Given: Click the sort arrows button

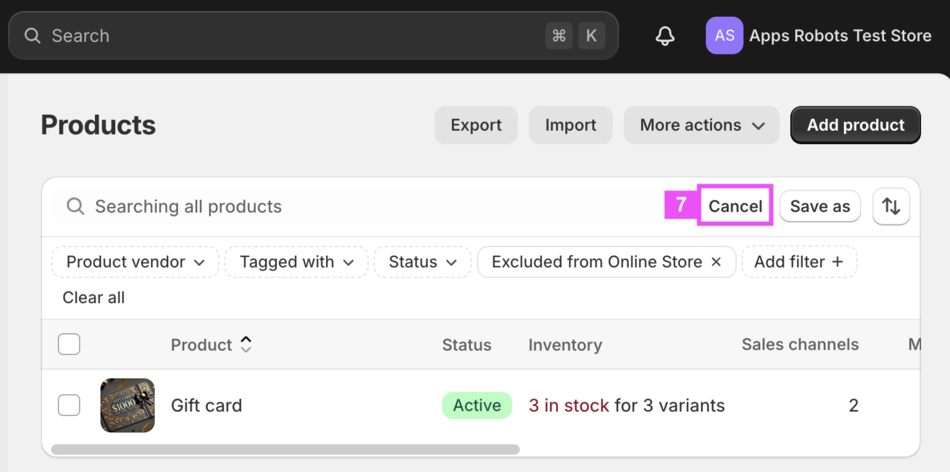Looking at the screenshot, I should click(891, 207).
